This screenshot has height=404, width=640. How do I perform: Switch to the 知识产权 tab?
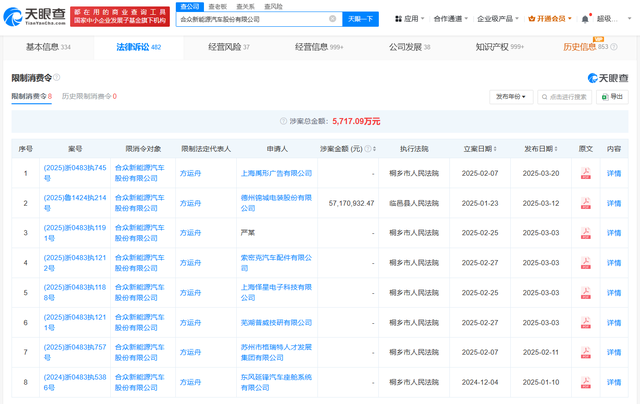click(500, 47)
